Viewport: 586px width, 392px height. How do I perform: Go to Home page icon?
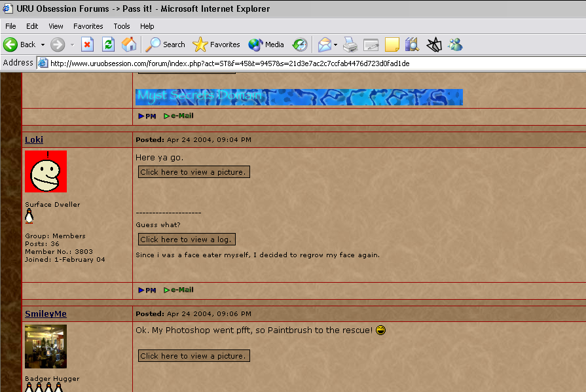[x=129, y=45]
